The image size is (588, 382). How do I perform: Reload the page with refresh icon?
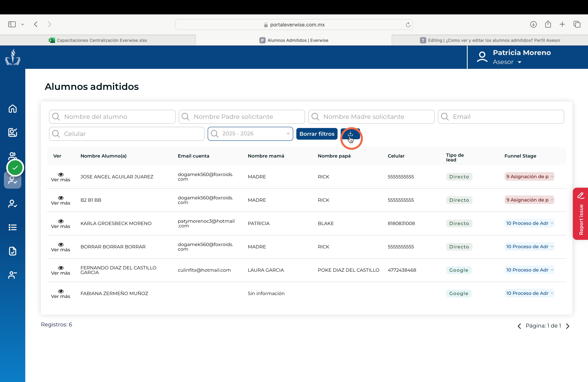tap(408, 25)
